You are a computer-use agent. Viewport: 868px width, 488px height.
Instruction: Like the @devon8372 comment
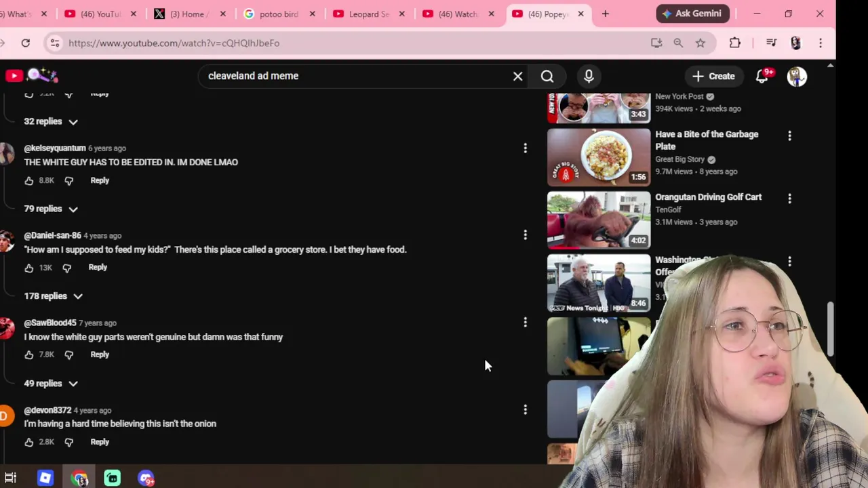pos(28,442)
